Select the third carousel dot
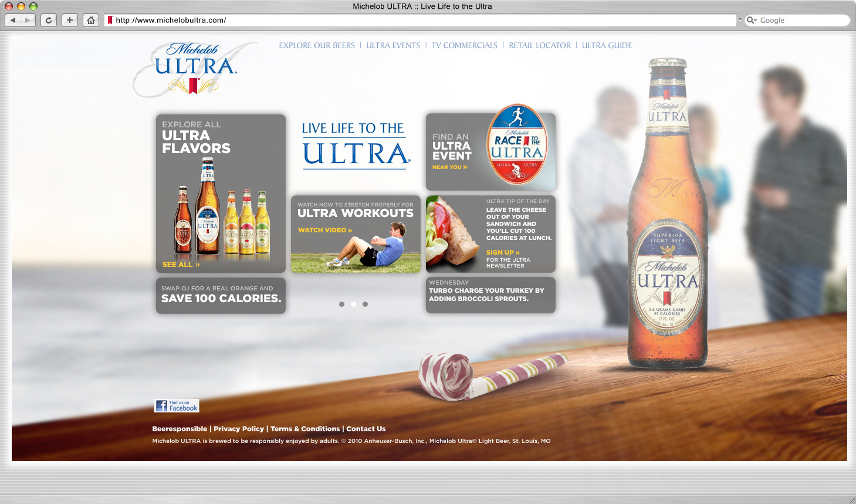 point(365,304)
